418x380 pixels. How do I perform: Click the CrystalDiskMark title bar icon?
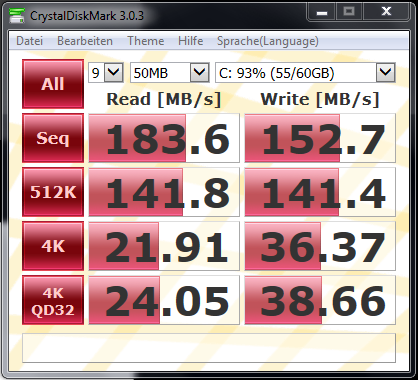(17, 15)
